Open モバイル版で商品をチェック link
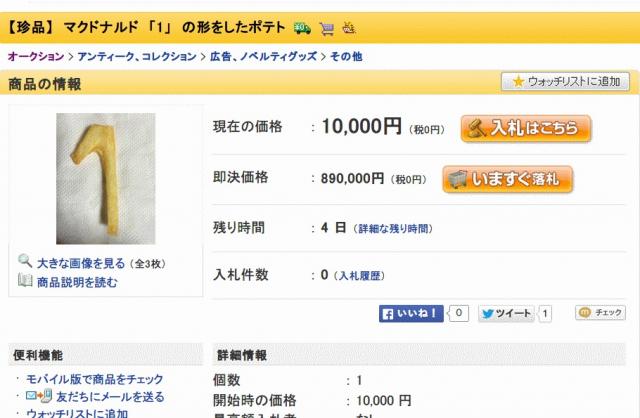640x418 pixels. pyautogui.click(x=94, y=379)
